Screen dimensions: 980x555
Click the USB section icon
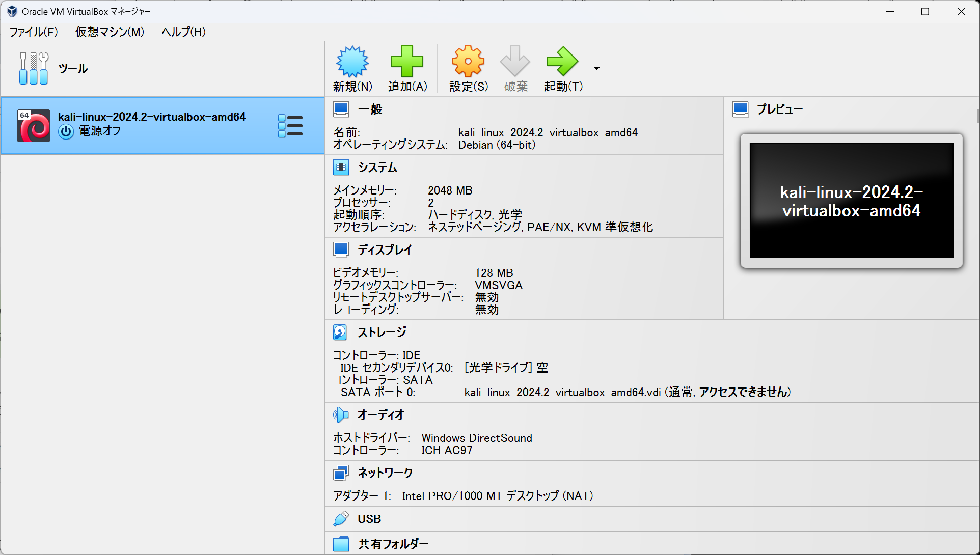point(340,519)
